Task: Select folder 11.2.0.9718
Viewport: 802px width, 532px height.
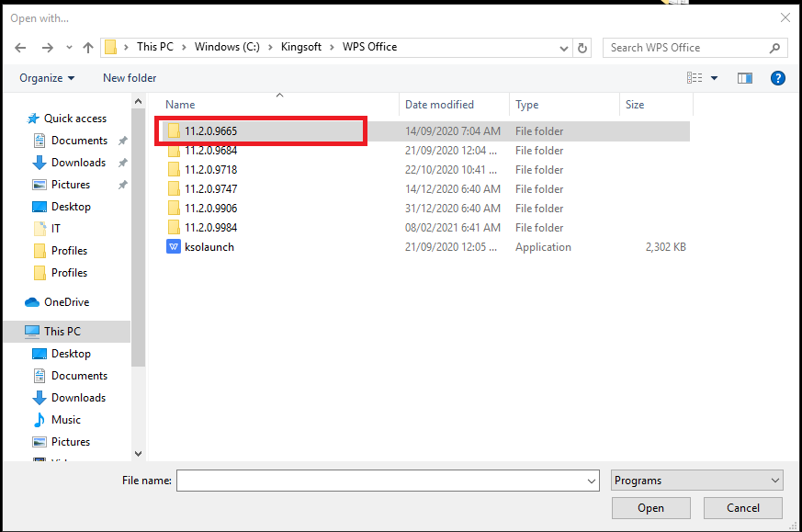Action: point(426,170)
